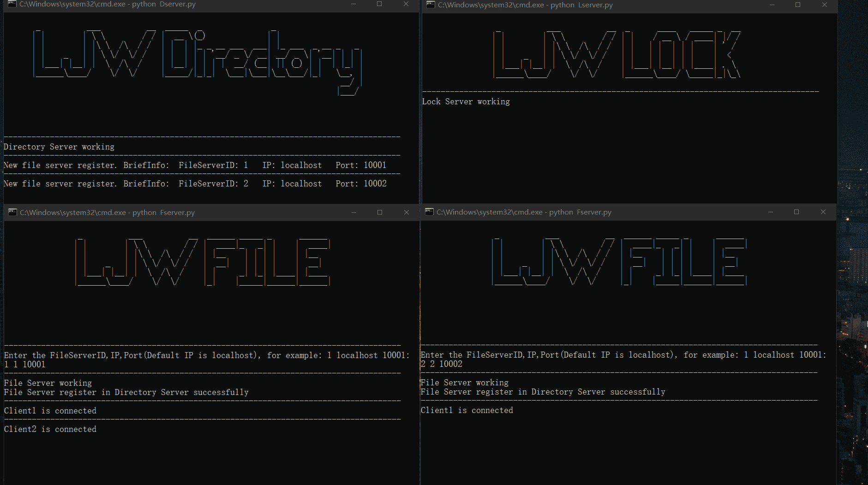This screenshot has width=868, height=485.
Task: Click the '1 1 10001' input line
Action: (25, 365)
